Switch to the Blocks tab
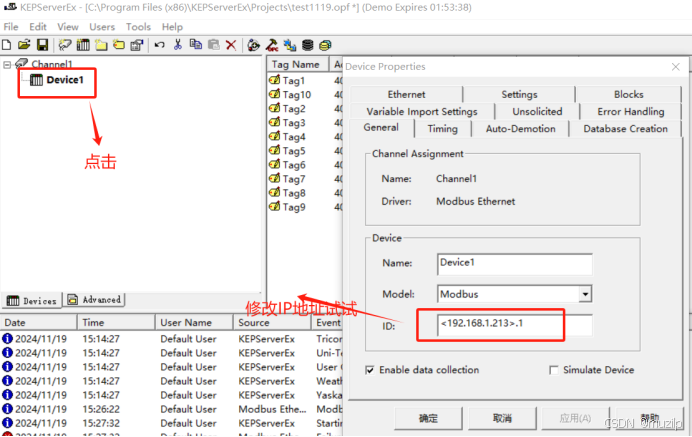Image resolution: width=692 pixels, height=437 pixels. point(628,94)
